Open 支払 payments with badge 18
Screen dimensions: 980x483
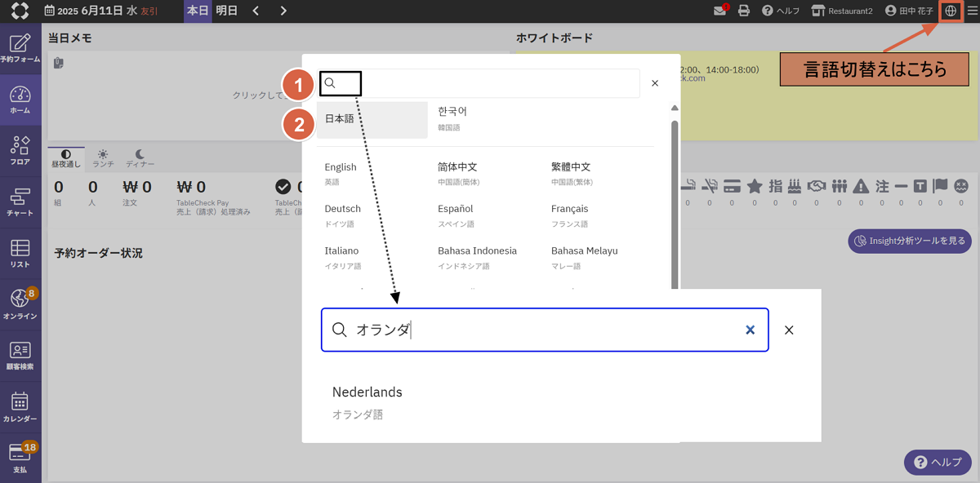tap(20, 459)
